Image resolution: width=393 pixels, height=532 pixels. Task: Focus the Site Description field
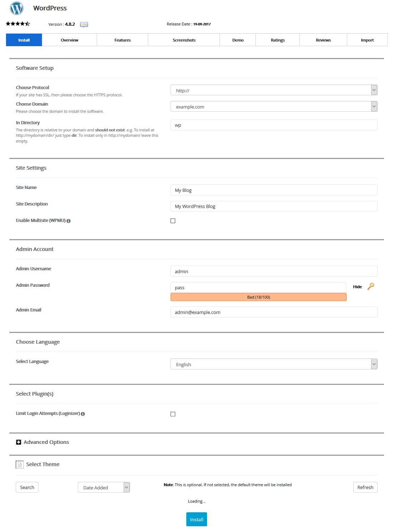click(274, 206)
